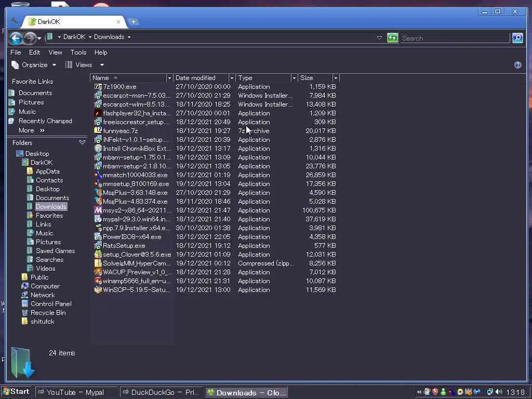532x399 pixels.
Task: Click the volume speaker tray icon
Action: 499,392
